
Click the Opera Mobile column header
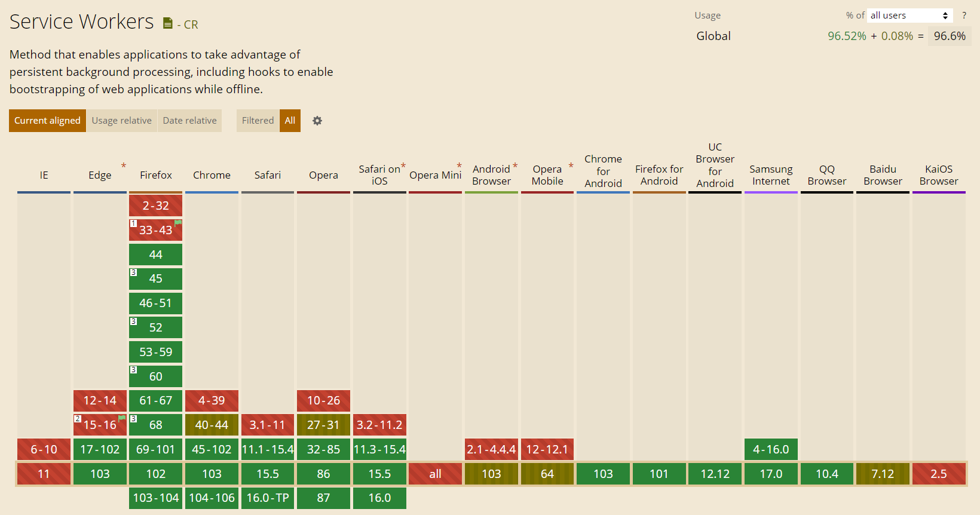tap(547, 175)
